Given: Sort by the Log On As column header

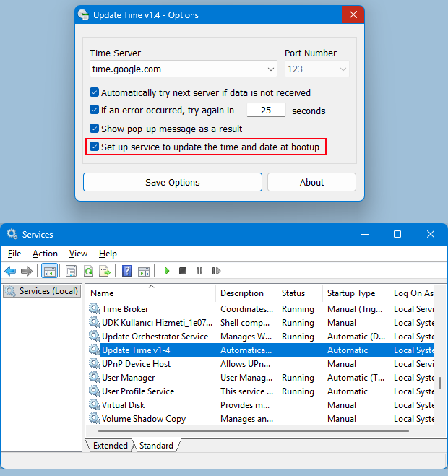Looking at the screenshot, I should [413, 293].
